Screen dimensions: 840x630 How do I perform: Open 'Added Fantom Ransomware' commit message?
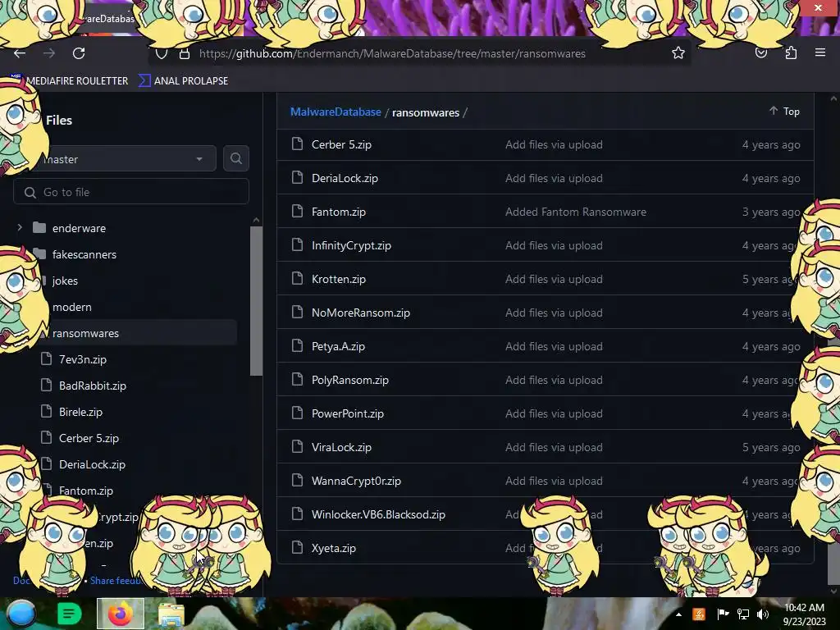[x=576, y=212]
